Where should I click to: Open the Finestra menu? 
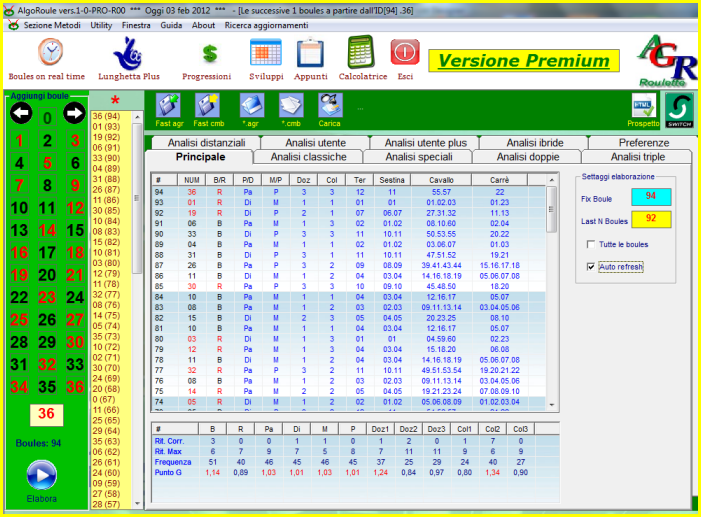click(x=136, y=25)
